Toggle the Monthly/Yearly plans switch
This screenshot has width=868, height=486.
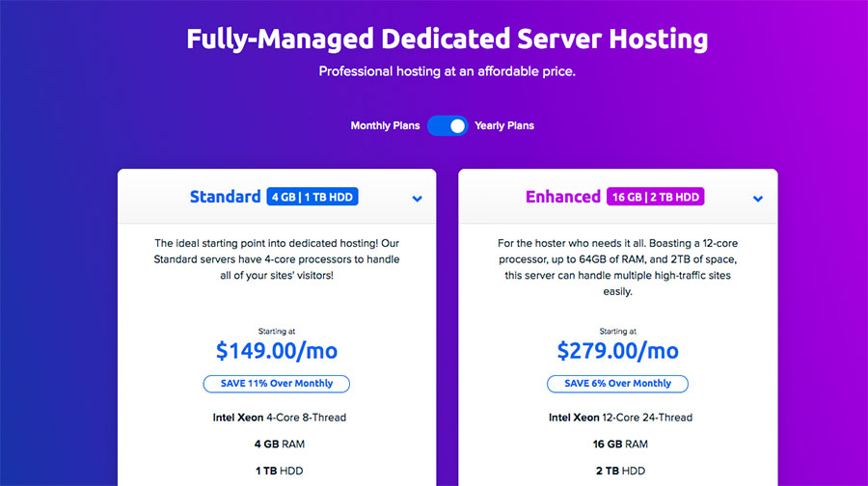click(448, 125)
